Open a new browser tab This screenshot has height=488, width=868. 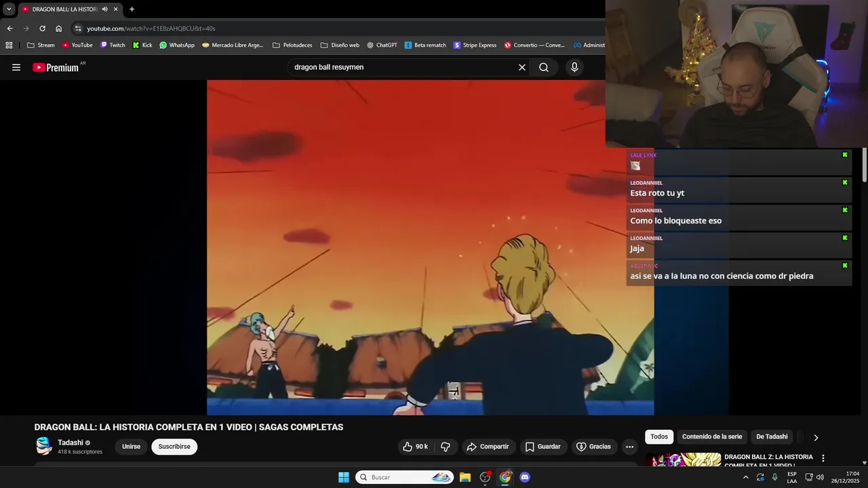tap(132, 9)
